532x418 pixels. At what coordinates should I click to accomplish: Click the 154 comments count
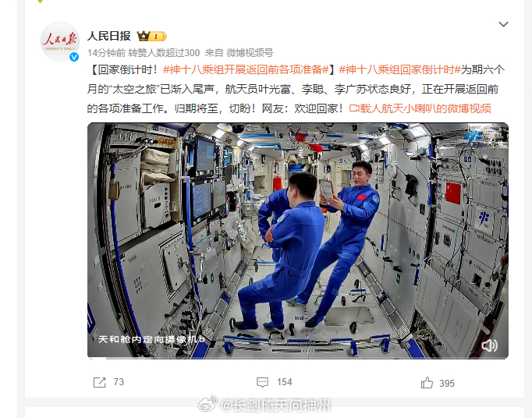(x=284, y=382)
